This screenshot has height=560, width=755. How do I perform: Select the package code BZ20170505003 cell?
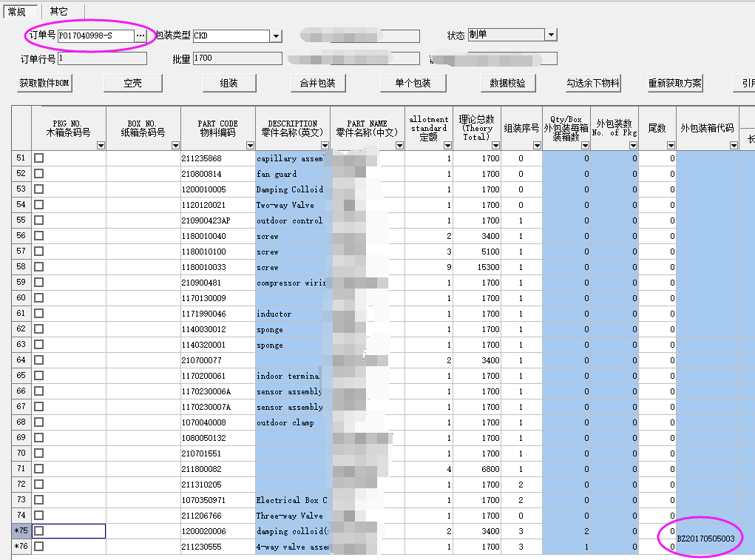[708, 539]
